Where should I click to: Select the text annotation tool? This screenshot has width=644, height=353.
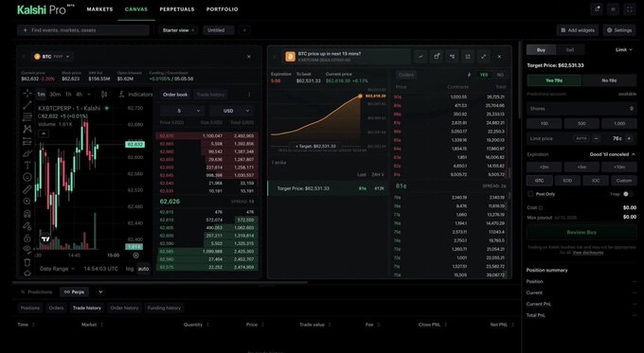click(x=27, y=166)
